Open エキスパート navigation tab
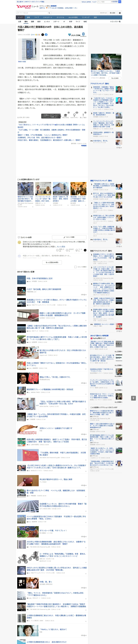 pos(48,17)
